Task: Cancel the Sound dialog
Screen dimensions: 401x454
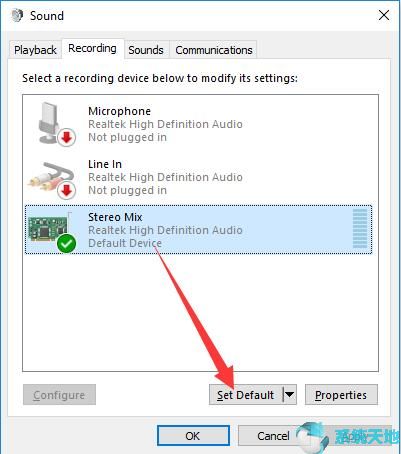Action: coord(273,436)
